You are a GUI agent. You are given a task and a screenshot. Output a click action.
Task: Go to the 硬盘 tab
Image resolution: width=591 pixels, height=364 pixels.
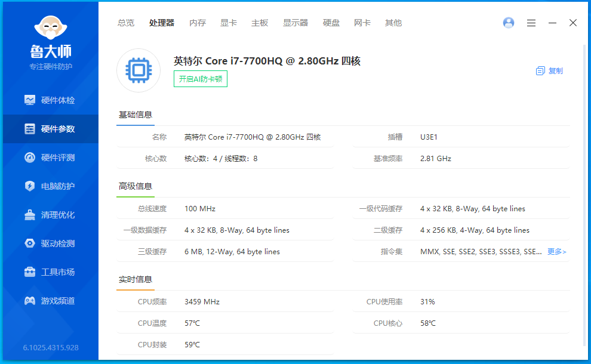click(331, 23)
